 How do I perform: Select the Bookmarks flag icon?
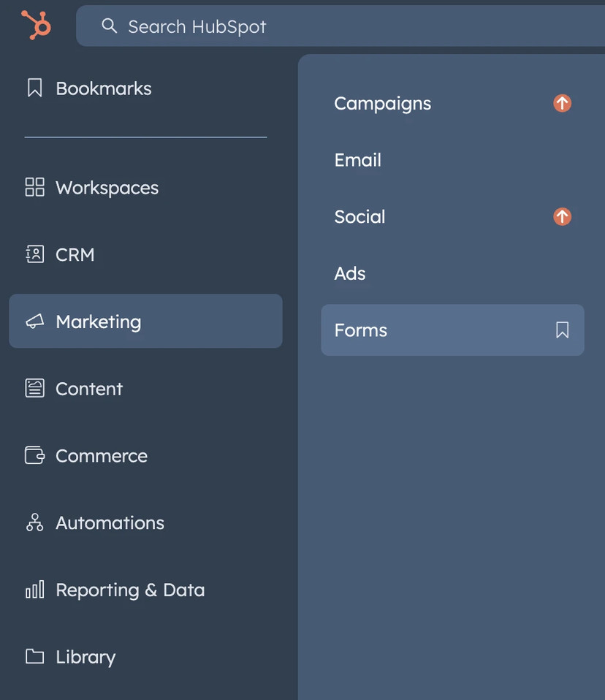pos(32,86)
